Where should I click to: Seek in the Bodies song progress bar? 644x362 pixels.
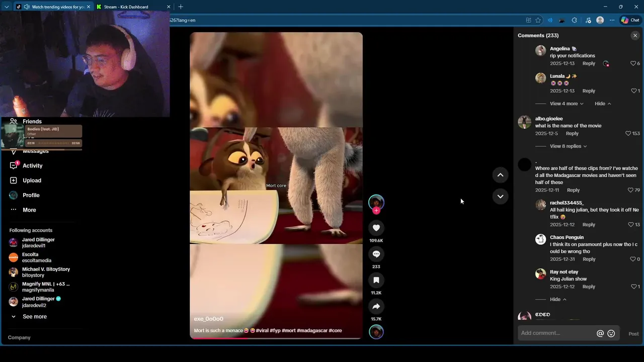[x=54, y=143]
